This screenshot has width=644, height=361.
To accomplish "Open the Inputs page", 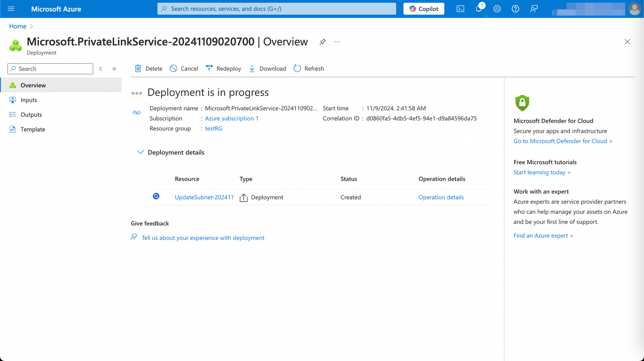I will click(29, 100).
